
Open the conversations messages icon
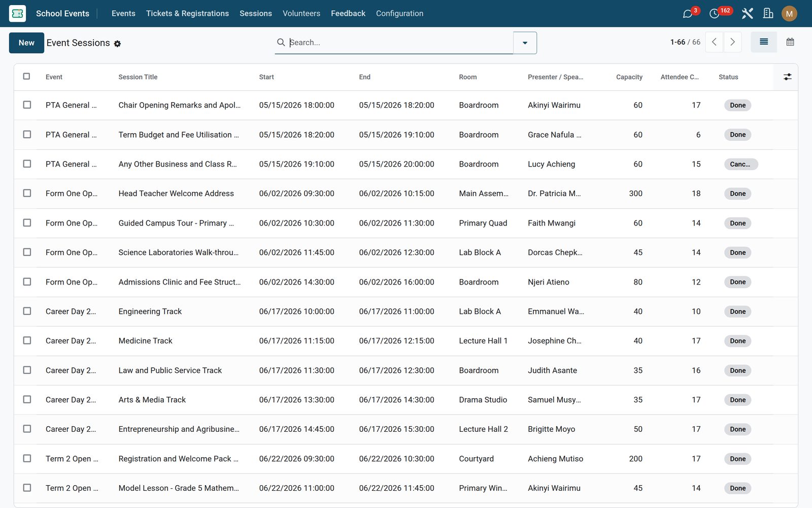pyautogui.click(x=688, y=14)
